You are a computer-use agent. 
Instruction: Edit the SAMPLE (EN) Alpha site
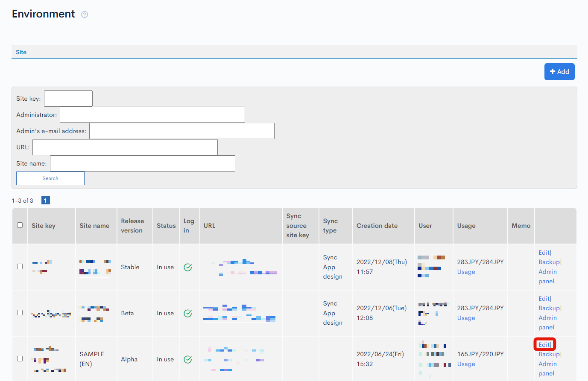544,345
